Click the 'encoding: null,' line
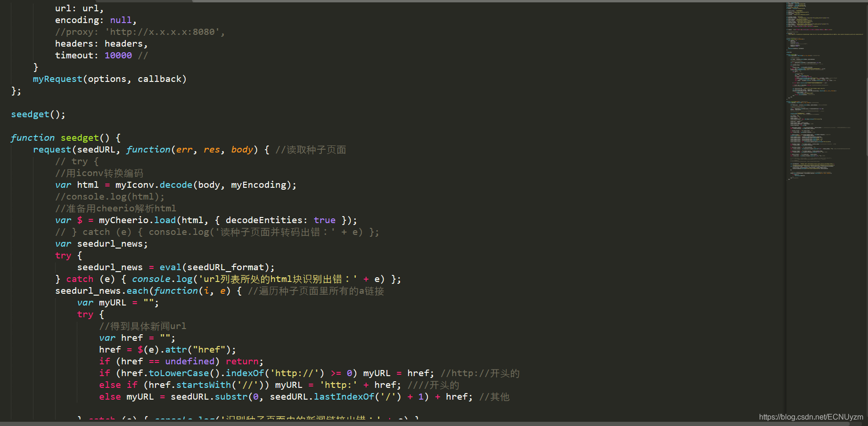868x426 pixels. (96, 20)
